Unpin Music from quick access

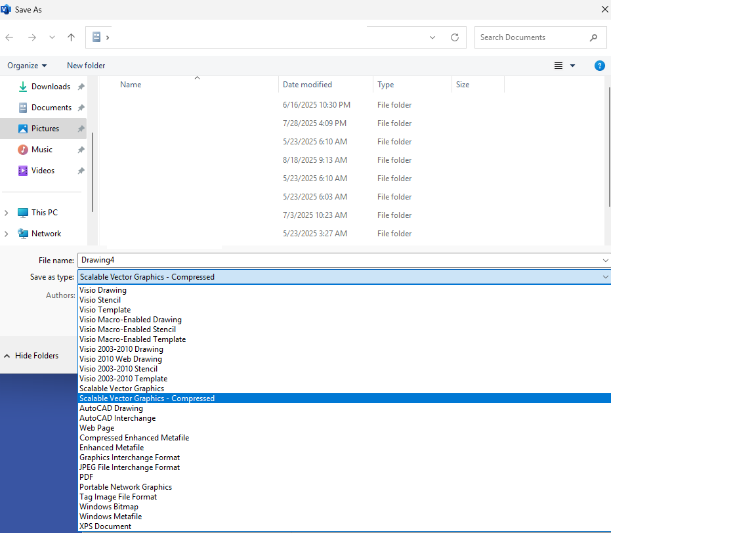[81, 150]
